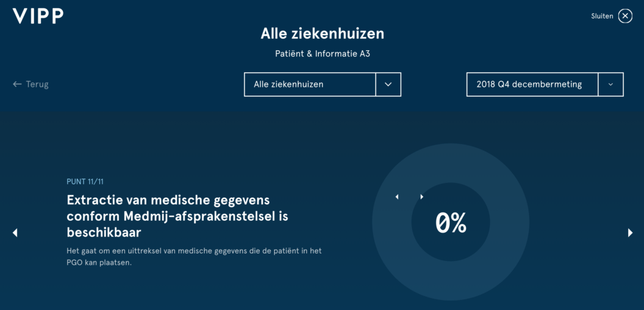
Task: Expand the measurement period dropdown chevron
Action: pos(611,85)
